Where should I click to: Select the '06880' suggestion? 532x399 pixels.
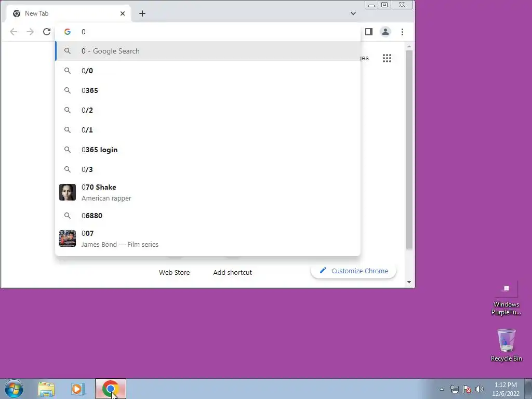click(x=208, y=216)
